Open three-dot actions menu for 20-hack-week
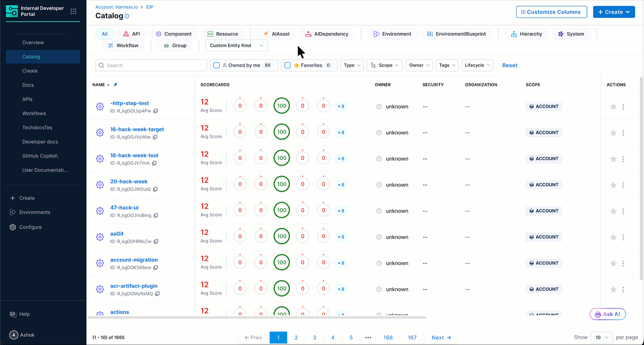Image resolution: width=644 pixels, height=345 pixels. click(x=623, y=185)
